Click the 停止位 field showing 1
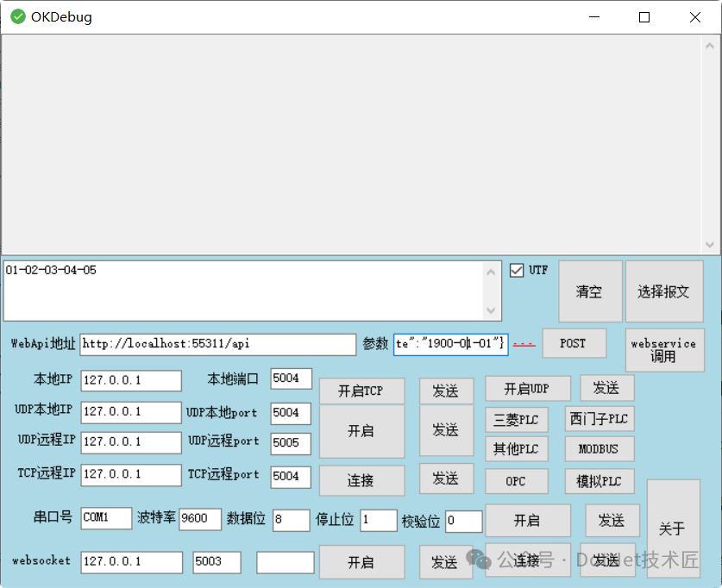722x588 pixels. point(379,521)
